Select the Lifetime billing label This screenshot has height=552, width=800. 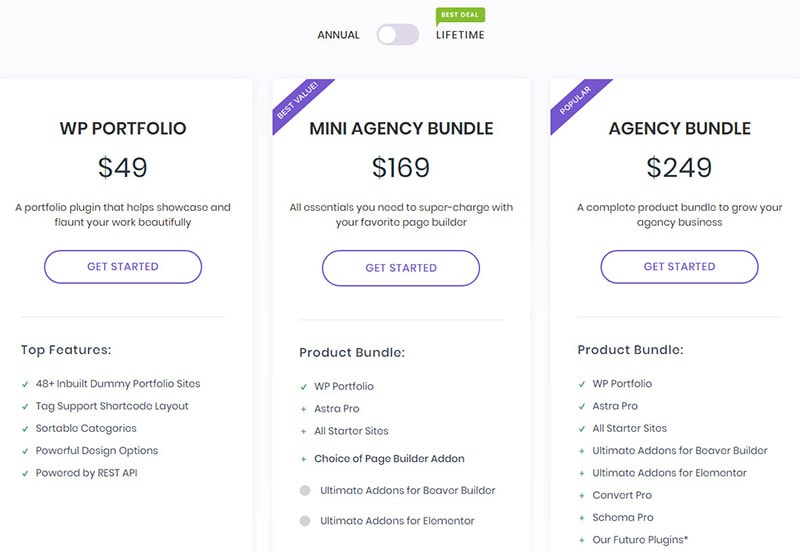pyautogui.click(x=460, y=35)
